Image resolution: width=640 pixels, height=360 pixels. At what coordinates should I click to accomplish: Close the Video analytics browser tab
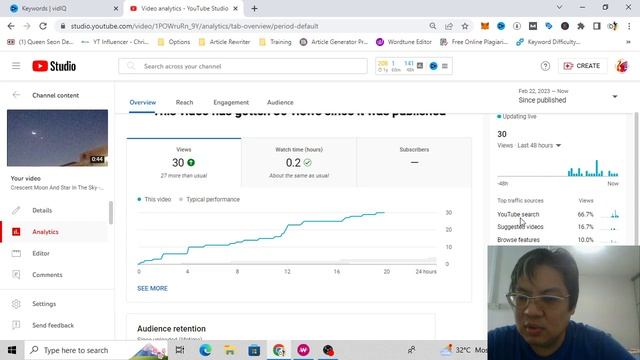click(236, 8)
